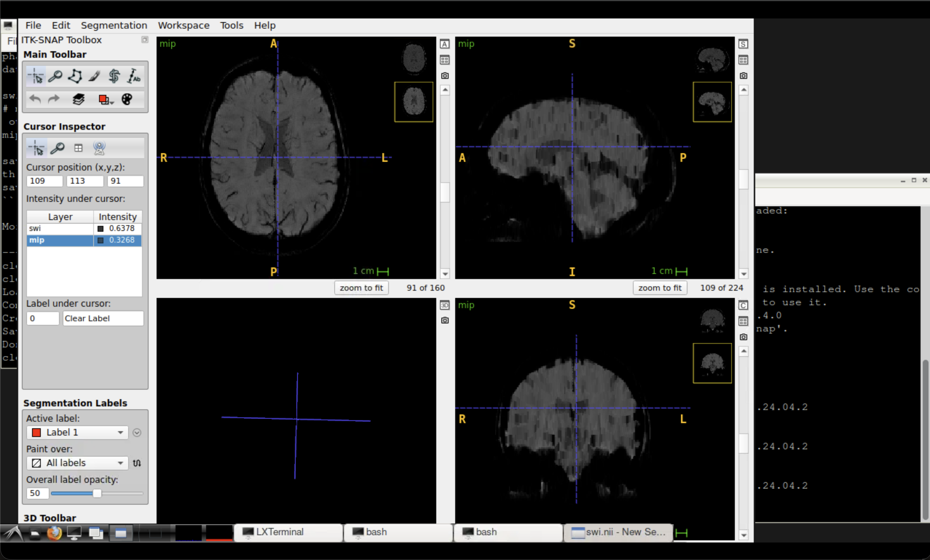Open the File menu
Image resolution: width=930 pixels, height=560 pixels.
coord(33,25)
